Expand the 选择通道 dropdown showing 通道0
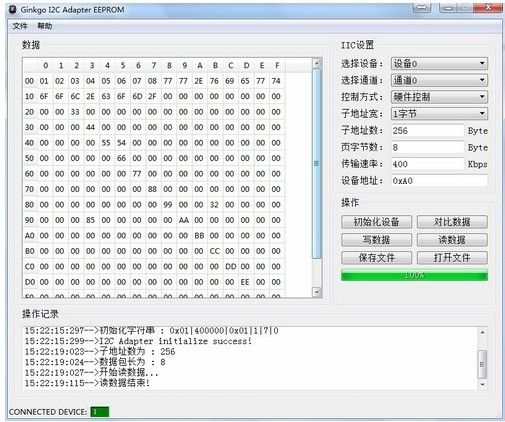Image resolution: width=505 pixels, height=422 pixels. point(439,80)
